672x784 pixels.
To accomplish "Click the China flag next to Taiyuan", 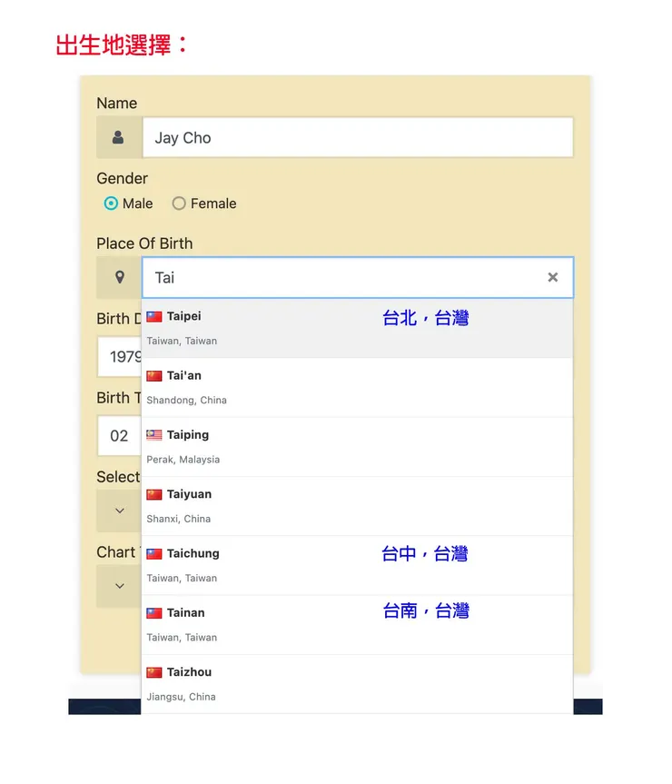I will 153,494.
